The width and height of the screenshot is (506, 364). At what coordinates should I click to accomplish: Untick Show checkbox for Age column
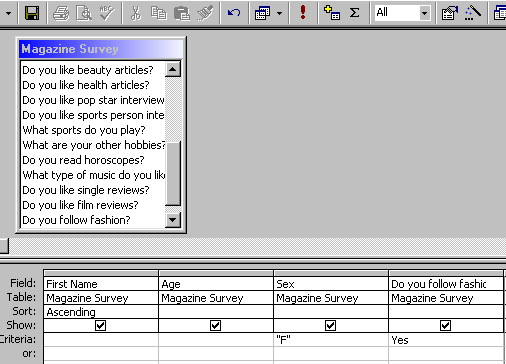coord(215,325)
